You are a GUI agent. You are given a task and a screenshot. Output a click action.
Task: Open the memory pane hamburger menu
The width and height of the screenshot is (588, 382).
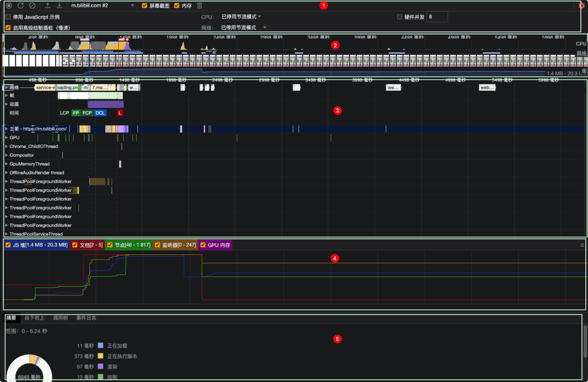pos(582,245)
